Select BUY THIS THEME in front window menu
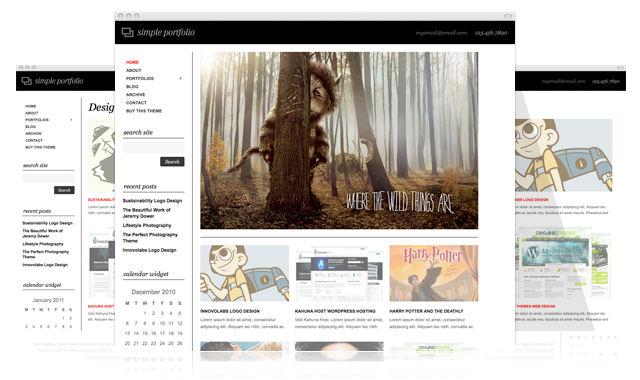 point(144,111)
